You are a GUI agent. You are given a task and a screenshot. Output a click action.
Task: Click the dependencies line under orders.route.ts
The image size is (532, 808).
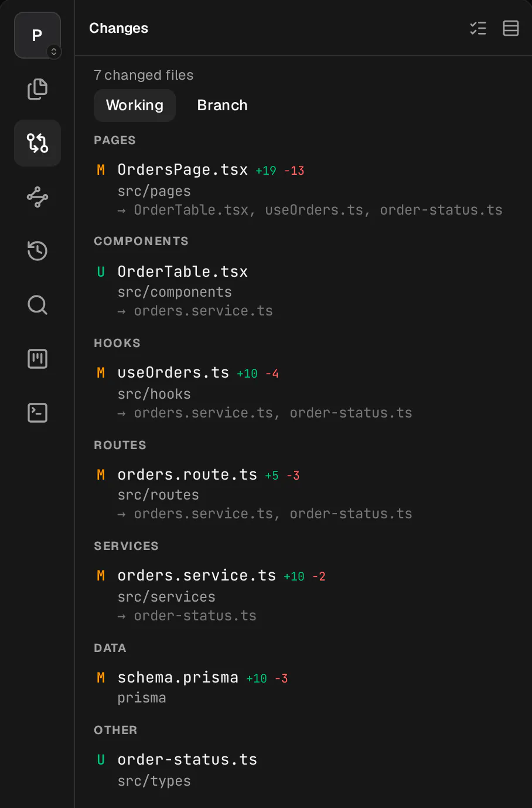(265, 514)
